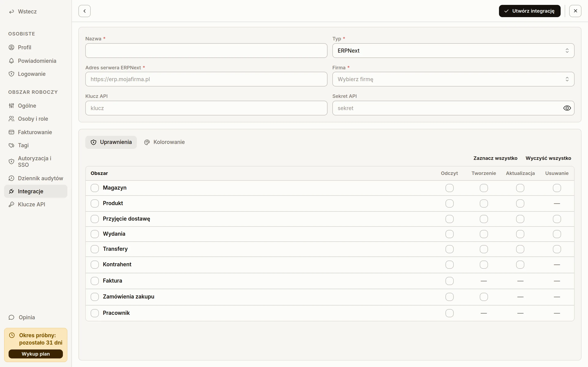Click the Powiadomienia bell icon
This screenshot has width=588, height=367.
[x=11, y=61]
